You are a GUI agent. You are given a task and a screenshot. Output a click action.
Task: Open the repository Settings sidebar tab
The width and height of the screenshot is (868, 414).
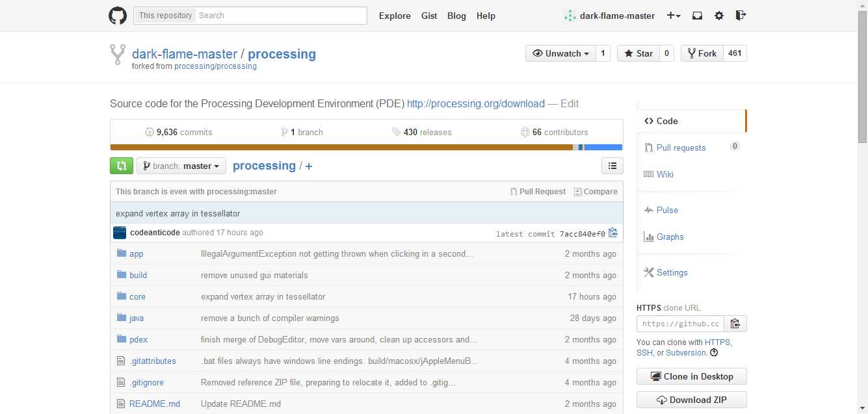(691, 272)
